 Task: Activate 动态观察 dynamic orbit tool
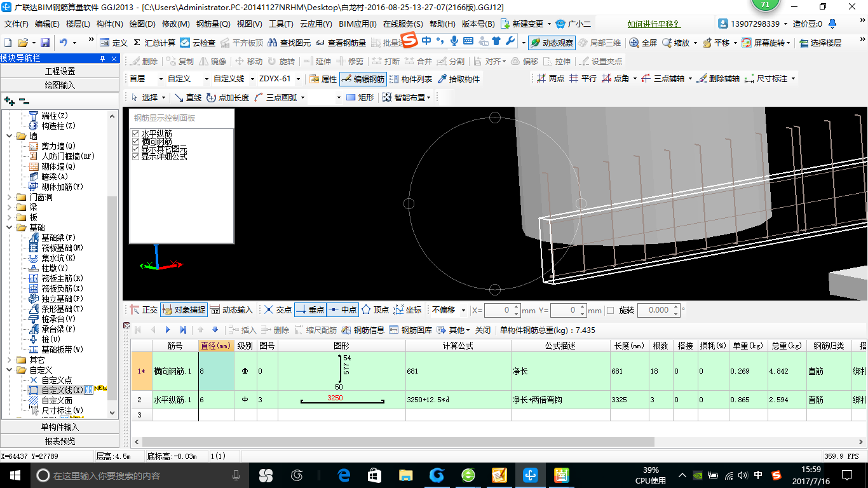click(x=552, y=43)
